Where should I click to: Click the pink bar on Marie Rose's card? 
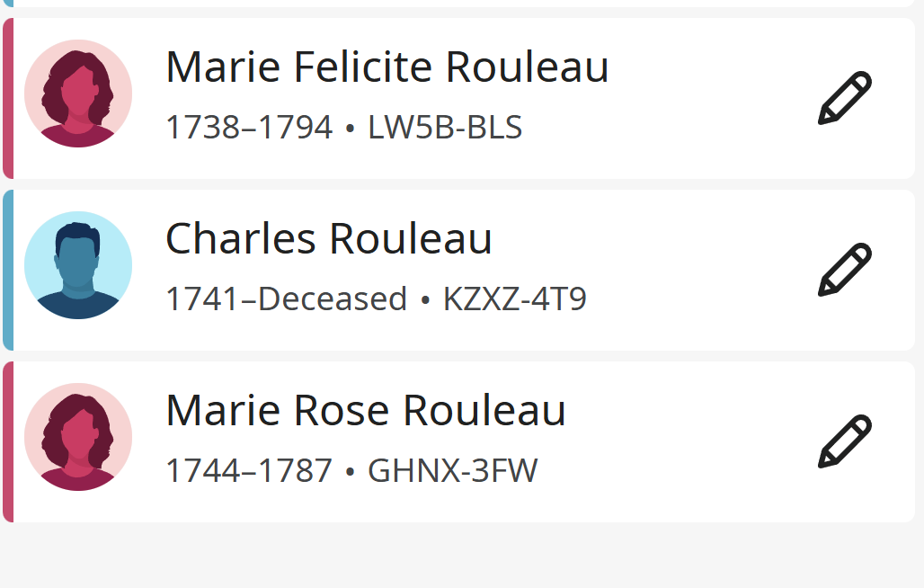8,441
